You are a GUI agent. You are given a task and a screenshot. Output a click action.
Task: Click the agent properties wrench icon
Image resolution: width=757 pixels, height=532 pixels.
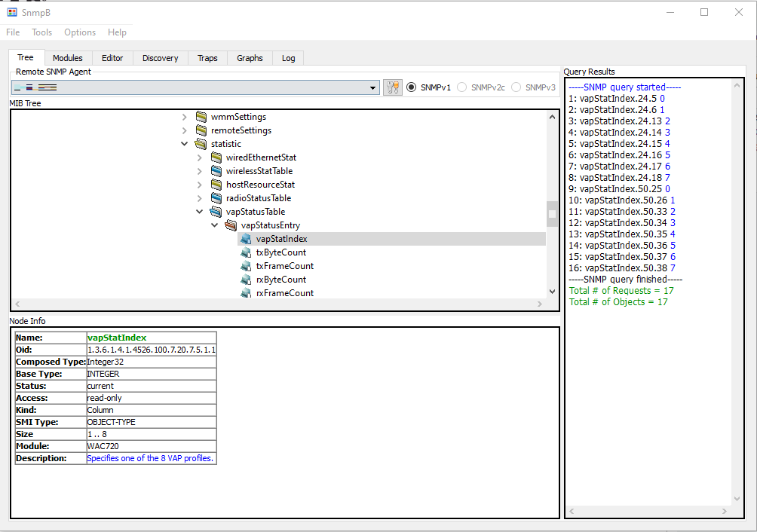tap(392, 86)
